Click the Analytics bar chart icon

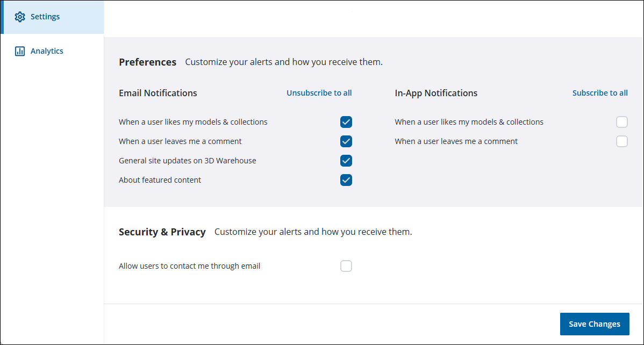click(20, 52)
